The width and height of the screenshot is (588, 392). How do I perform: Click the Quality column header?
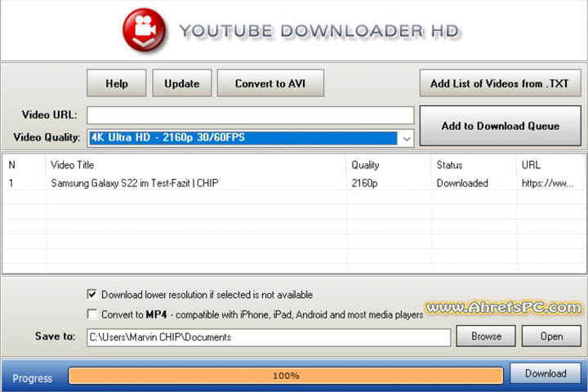[365, 165]
